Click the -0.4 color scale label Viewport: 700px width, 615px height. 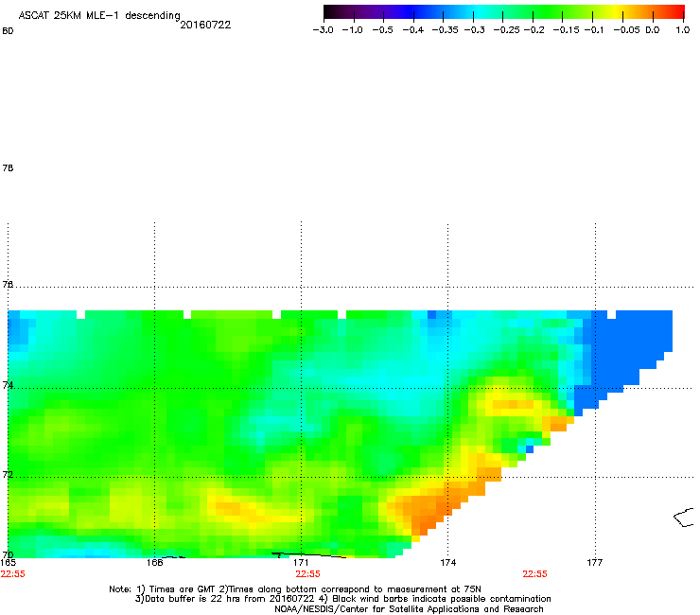pos(413,30)
